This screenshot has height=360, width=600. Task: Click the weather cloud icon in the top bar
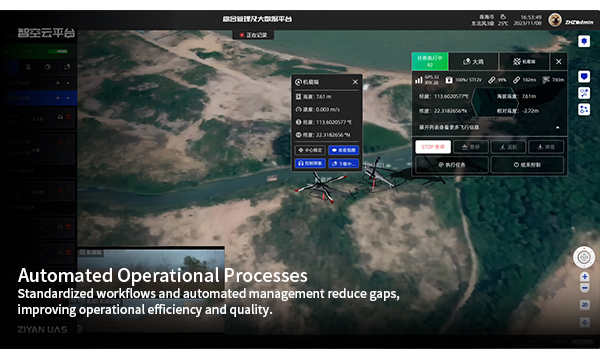click(503, 17)
